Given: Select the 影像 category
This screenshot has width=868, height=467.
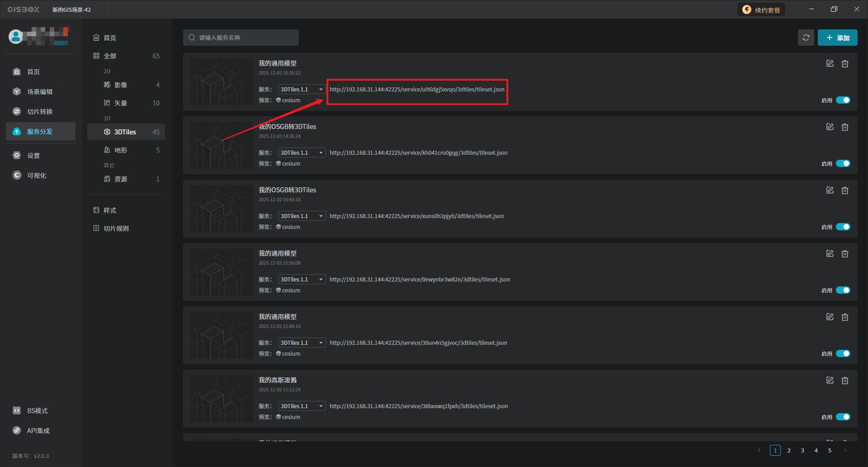Looking at the screenshot, I should pyautogui.click(x=121, y=85).
